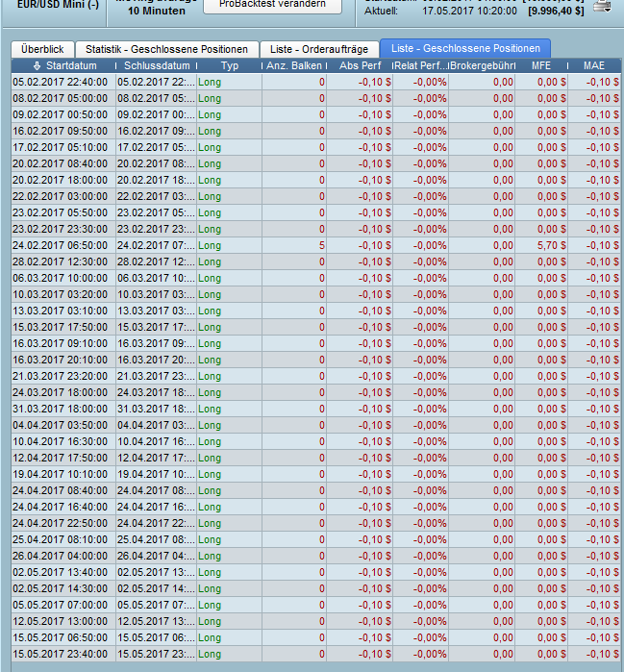
Task: Select start date 24.04.2017 08:40:00
Action: click(x=60, y=490)
